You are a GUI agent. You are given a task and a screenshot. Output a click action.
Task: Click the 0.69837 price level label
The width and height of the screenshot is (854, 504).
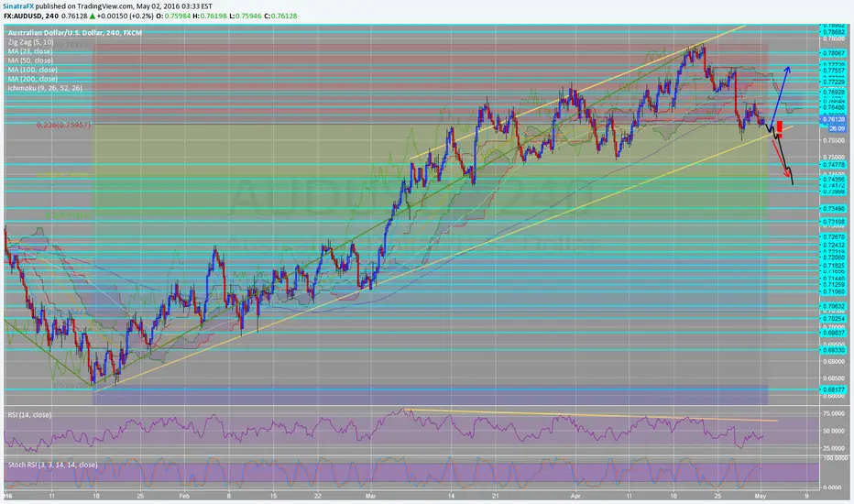[833, 333]
